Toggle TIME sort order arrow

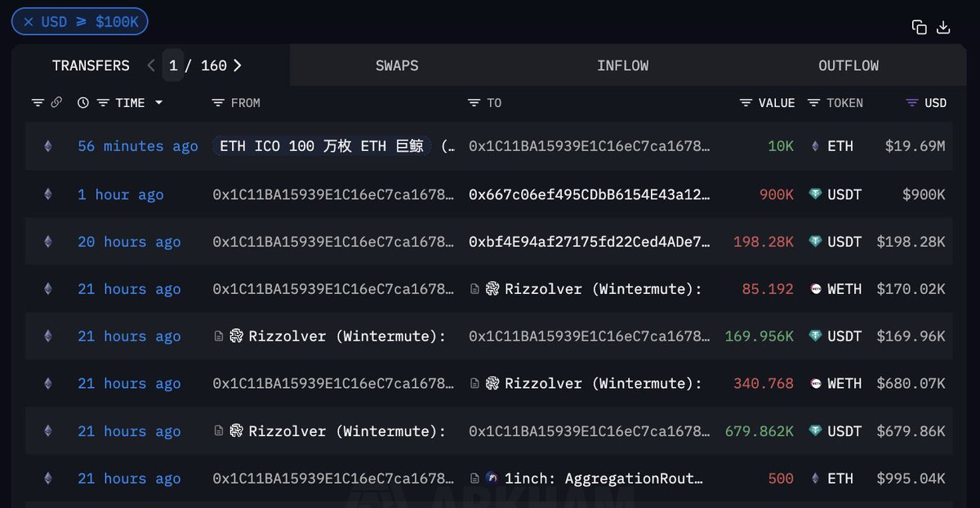pyautogui.click(x=158, y=103)
